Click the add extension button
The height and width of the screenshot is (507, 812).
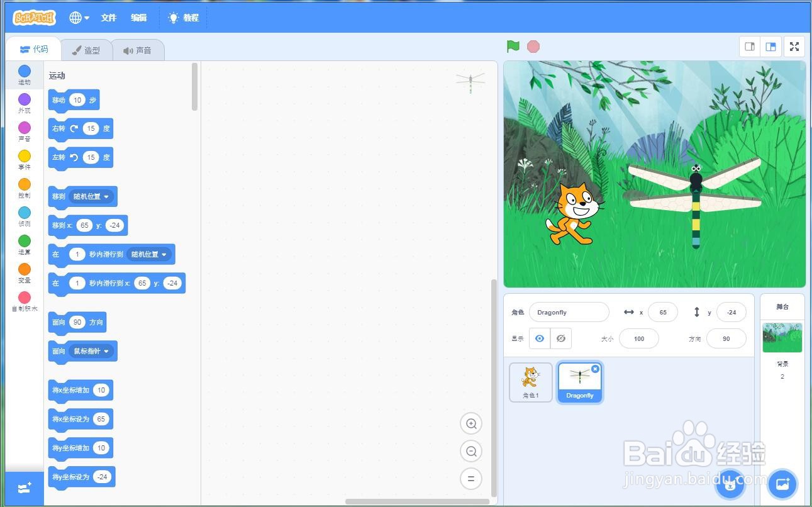25,488
